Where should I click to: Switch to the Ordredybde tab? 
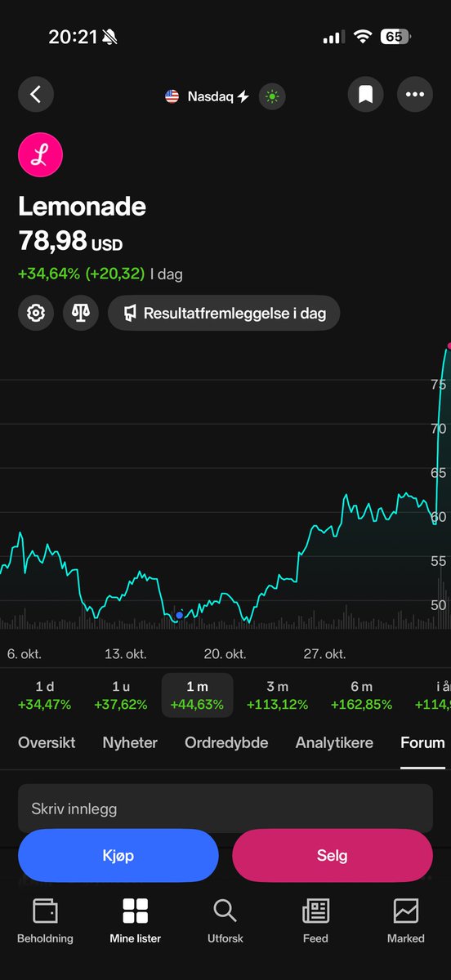tap(226, 742)
